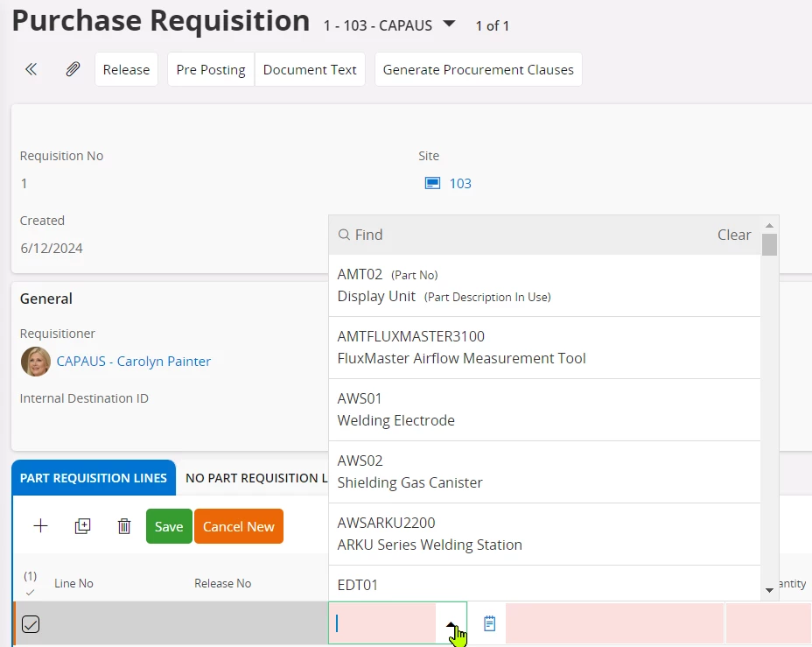Click the Find search field

(525, 235)
